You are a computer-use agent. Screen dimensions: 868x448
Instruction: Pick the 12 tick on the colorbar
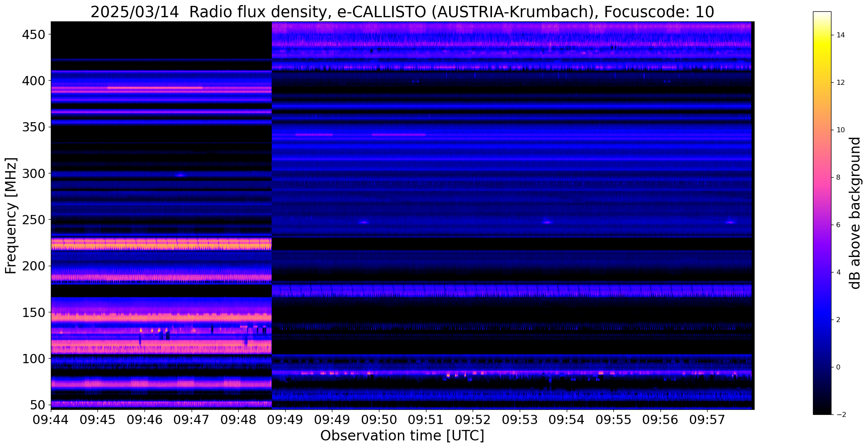coord(841,83)
